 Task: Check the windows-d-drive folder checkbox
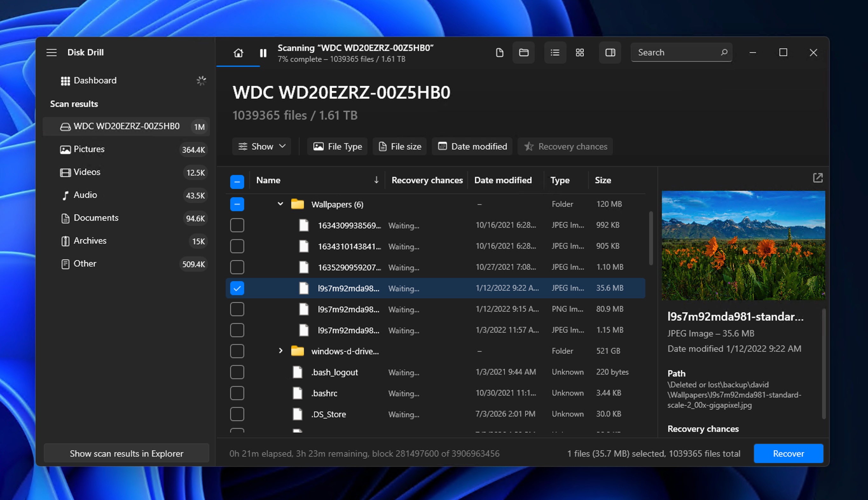[x=237, y=351]
